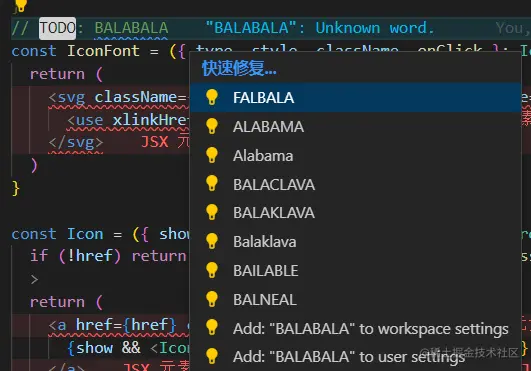Click the {show && <Icon expression

128,348
